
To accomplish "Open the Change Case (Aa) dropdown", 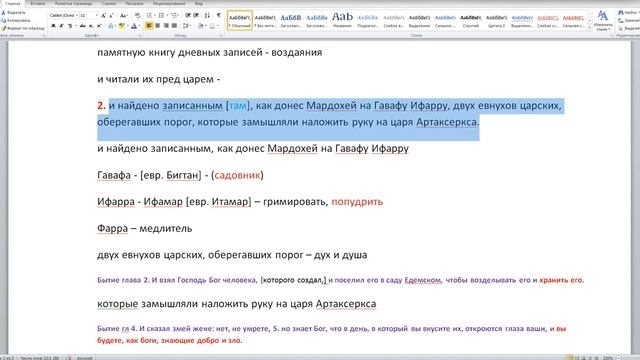I will (x=123, y=16).
